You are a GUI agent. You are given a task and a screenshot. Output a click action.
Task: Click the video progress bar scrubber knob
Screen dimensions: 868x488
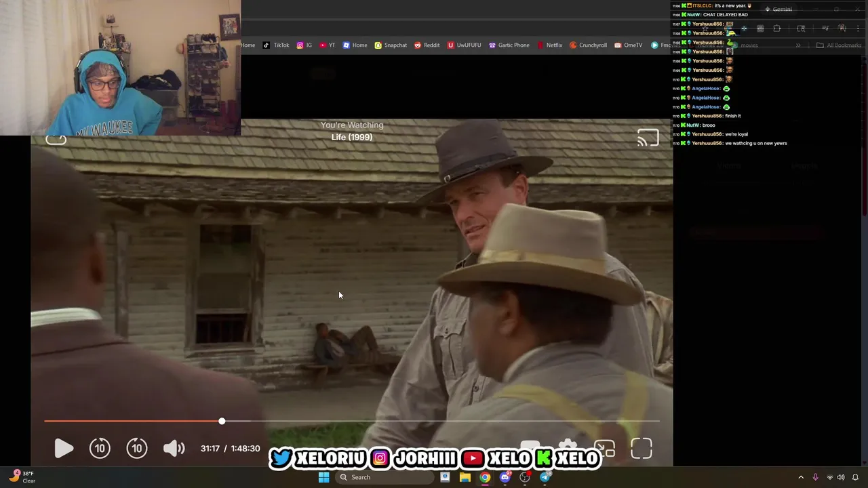[222, 422]
